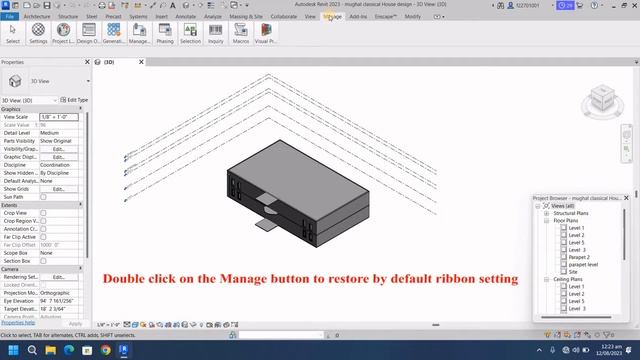Switch to the Architecture ribbon tab
The height and width of the screenshot is (360, 640).
point(37,17)
